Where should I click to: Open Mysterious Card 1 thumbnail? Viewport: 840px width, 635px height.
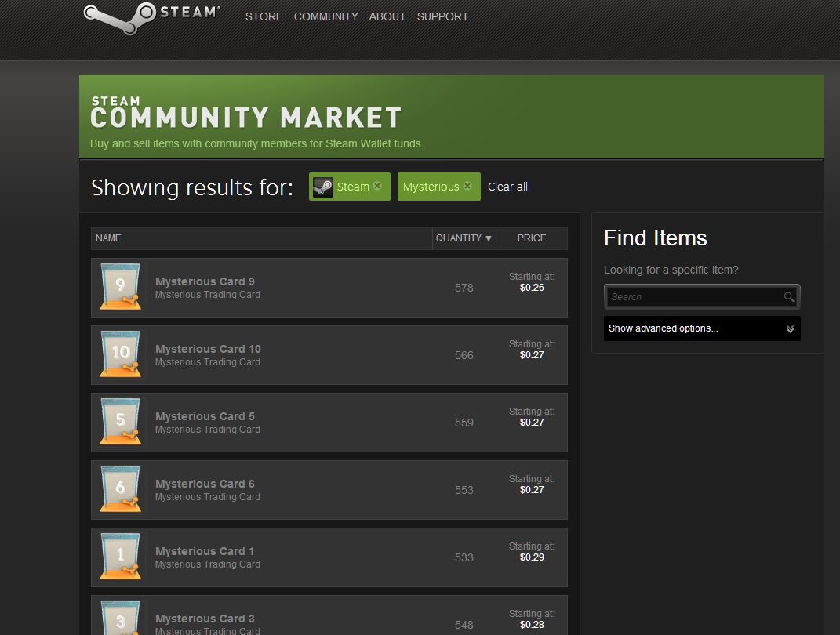coord(121,557)
